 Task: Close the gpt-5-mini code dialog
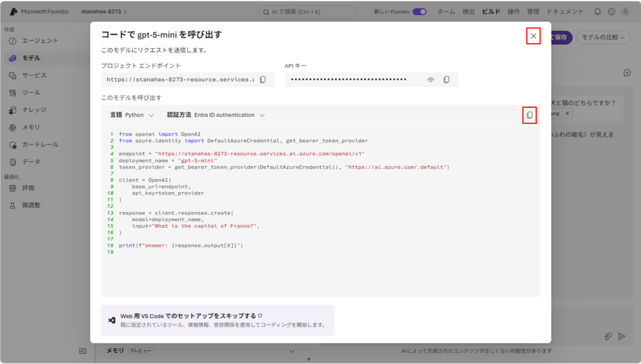[x=534, y=36]
